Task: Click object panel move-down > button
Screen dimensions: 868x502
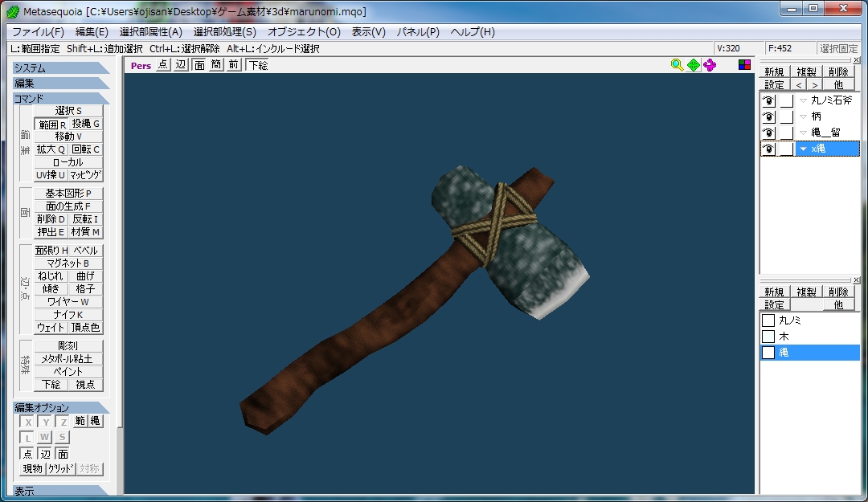Action: pos(813,84)
